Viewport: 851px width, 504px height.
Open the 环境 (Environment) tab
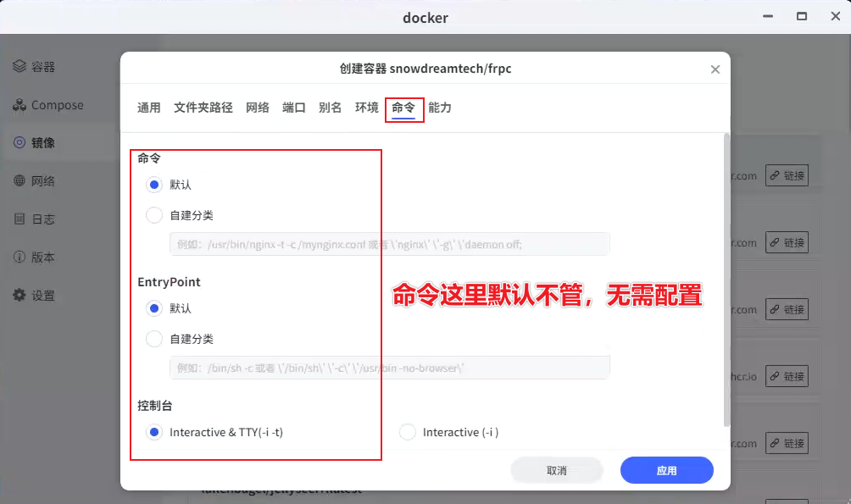[x=367, y=108]
